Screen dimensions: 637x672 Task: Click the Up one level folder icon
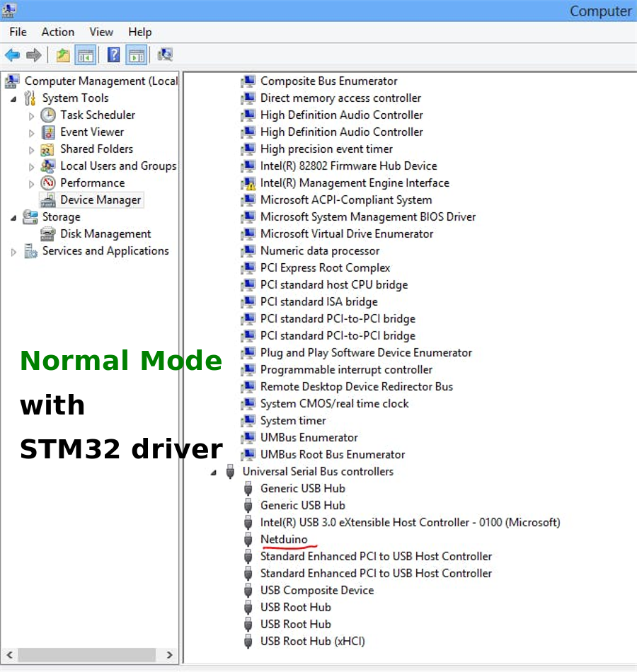[x=62, y=54]
